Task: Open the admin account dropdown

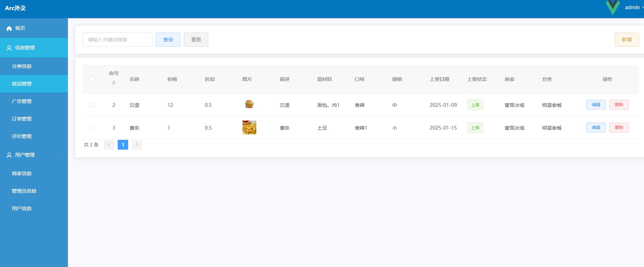Action: [634, 7]
